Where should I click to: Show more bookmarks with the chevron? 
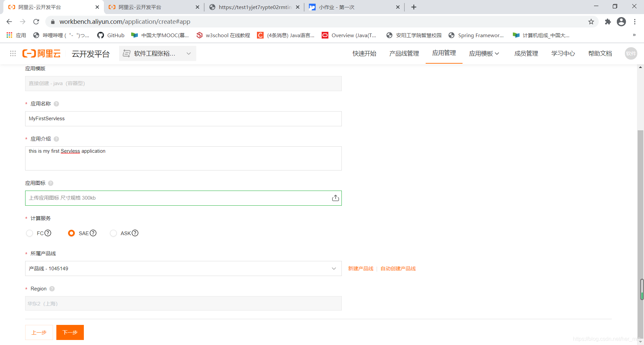[x=634, y=35]
